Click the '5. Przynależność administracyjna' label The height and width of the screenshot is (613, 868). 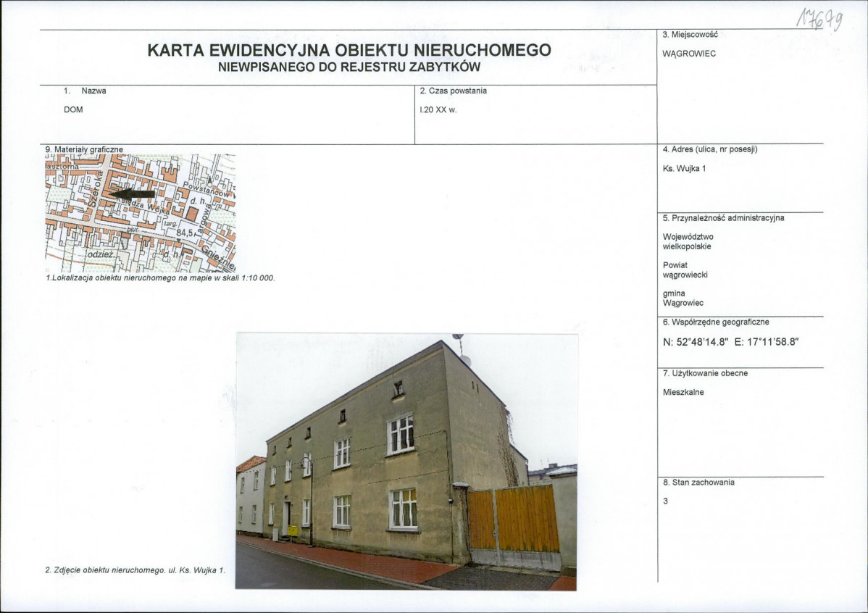pyautogui.click(x=724, y=218)
